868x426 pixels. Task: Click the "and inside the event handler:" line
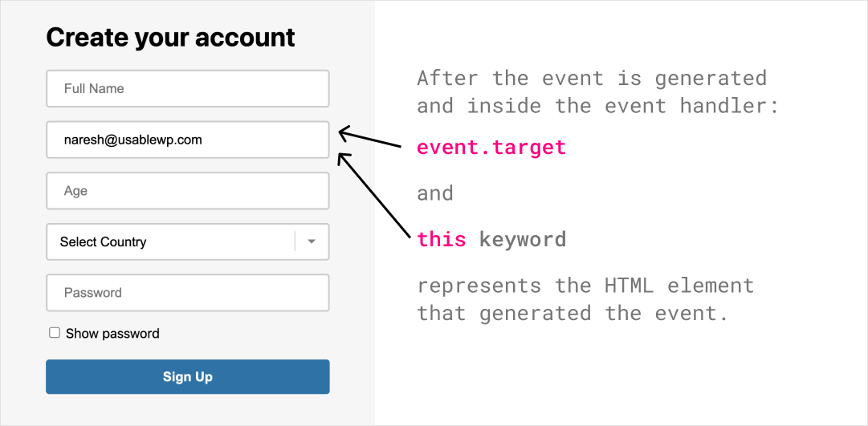click(598, 105)
